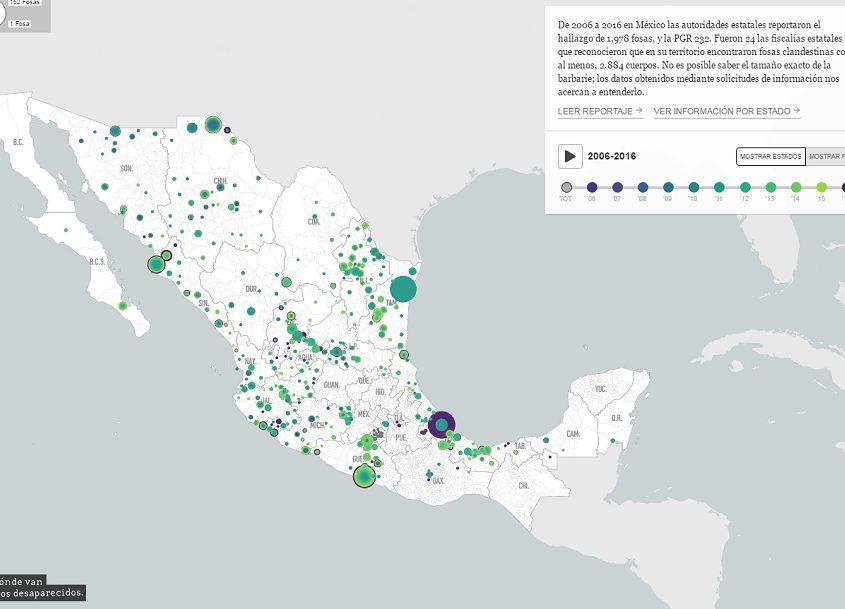Click the B.C.S. state label
Viewport: 845px width, 609px height.
pyautogui.click(x=97, y=262)
